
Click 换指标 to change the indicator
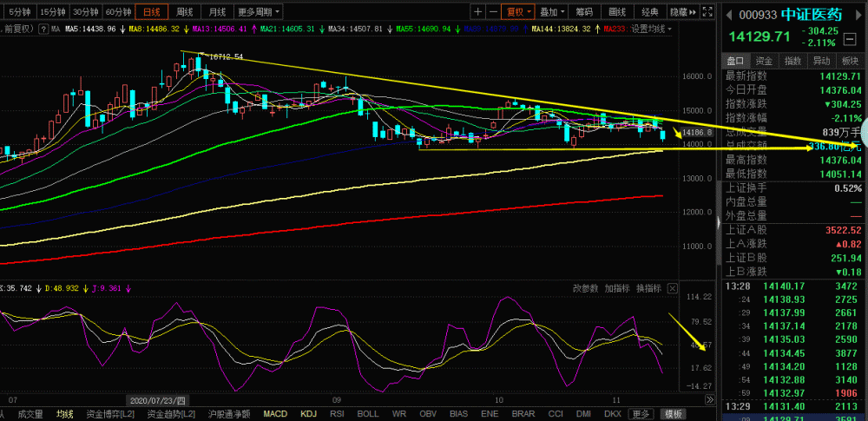point(648,288)
